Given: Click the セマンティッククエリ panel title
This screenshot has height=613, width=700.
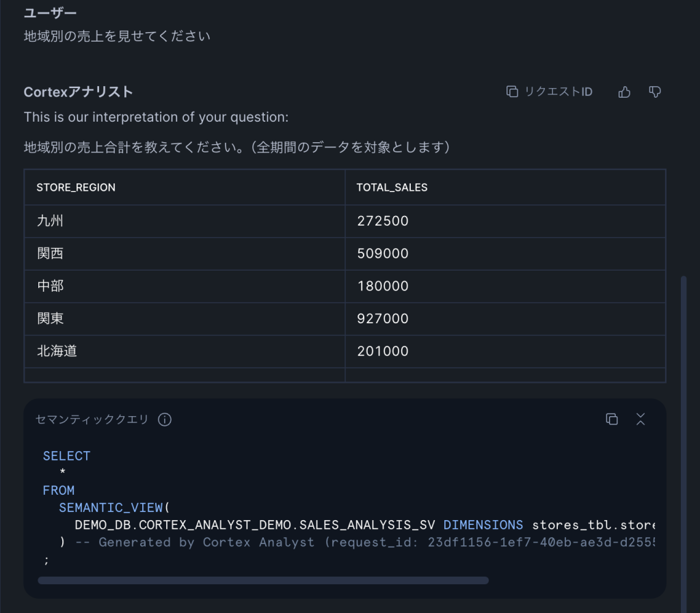Looking at the screenshot, I should 92,420.
